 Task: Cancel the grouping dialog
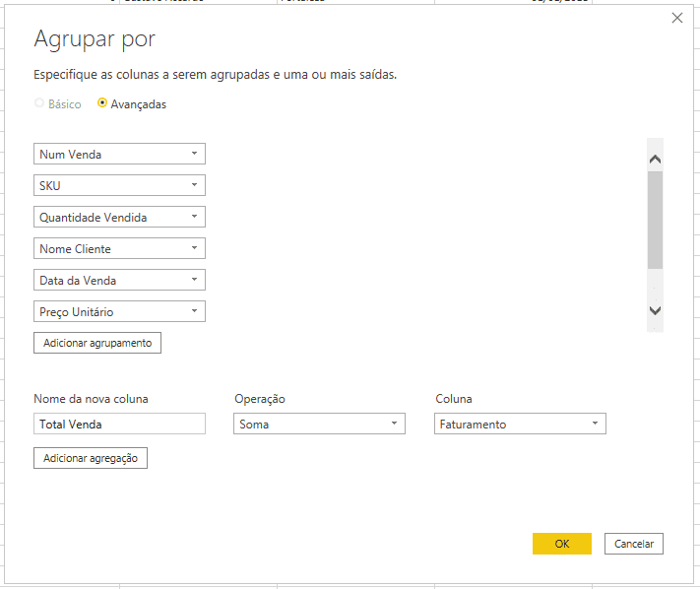[x=634, y=544]
